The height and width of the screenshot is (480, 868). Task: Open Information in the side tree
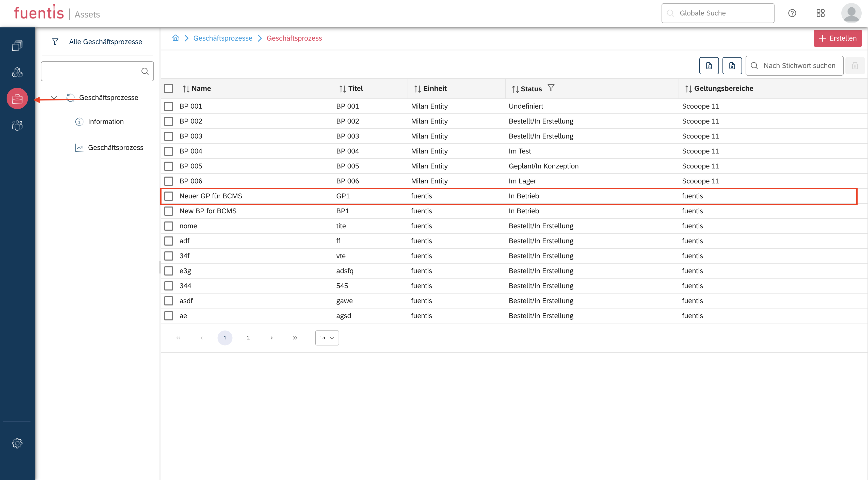(x=105, y=122)
